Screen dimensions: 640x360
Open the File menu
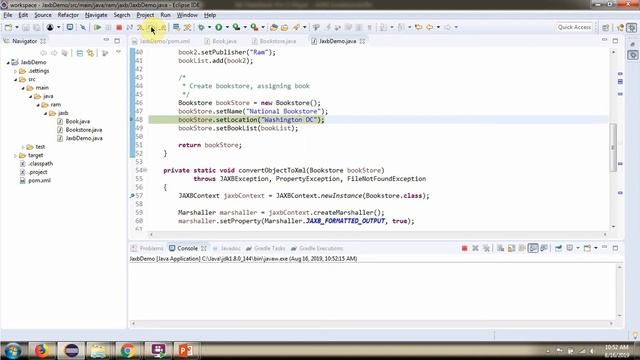pos(8,15)
